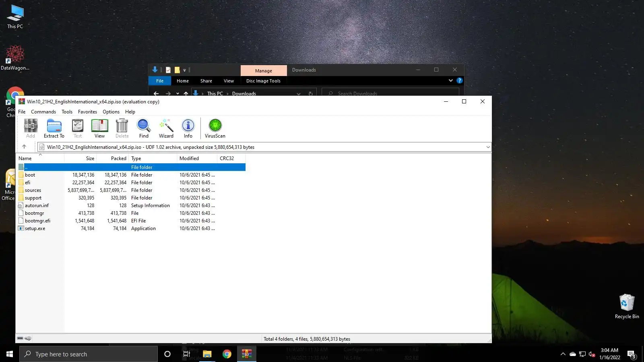Open the Options menu
Viewport: 644px width, 362px height.
pyautogui.click(x=111, y=112)
